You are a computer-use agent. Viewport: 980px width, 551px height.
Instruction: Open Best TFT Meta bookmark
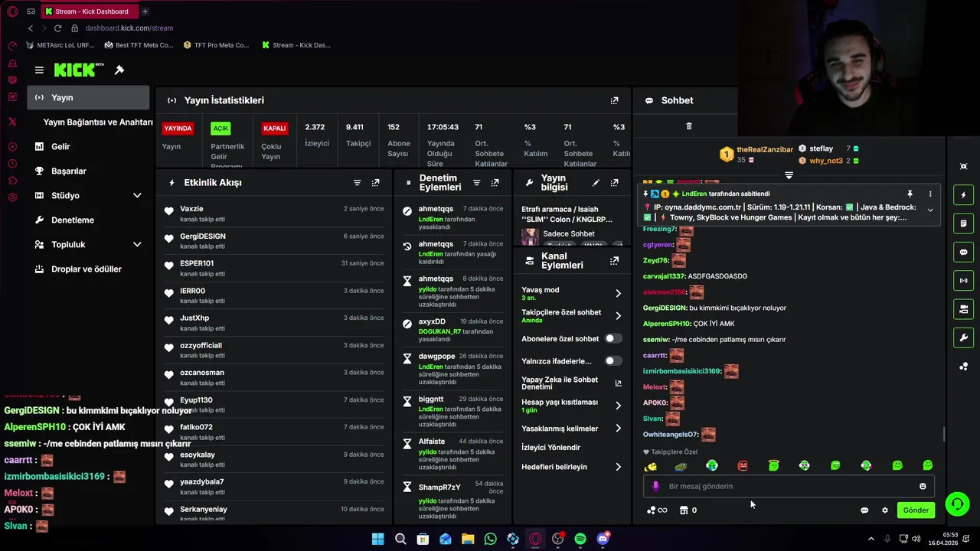pyautogui.click(x=139, y=45)
